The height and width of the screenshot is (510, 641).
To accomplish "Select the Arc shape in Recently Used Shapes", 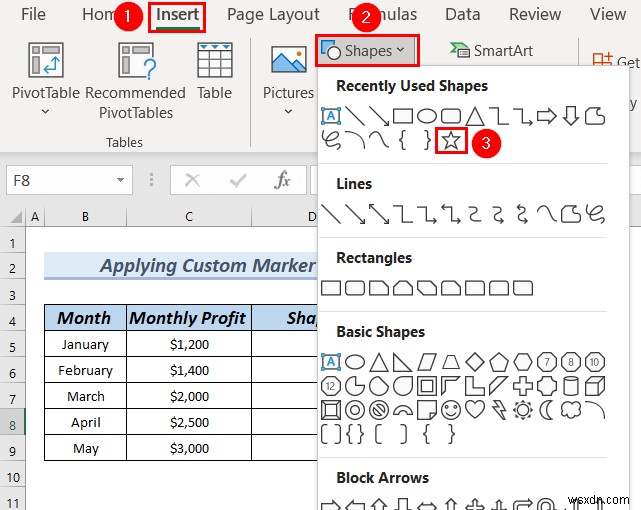I will tap(355, 141).
